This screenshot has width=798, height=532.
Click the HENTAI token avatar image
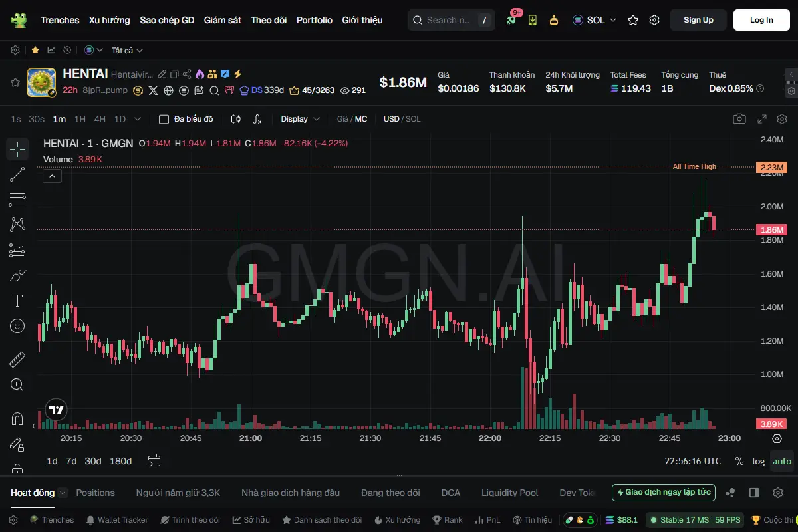point(41,82)
